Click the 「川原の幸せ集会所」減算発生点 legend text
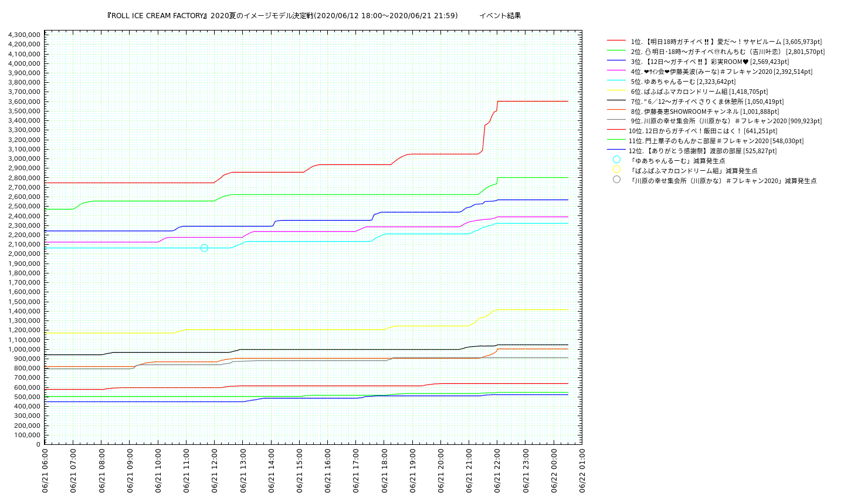868x493 pixels. [723, 181]
